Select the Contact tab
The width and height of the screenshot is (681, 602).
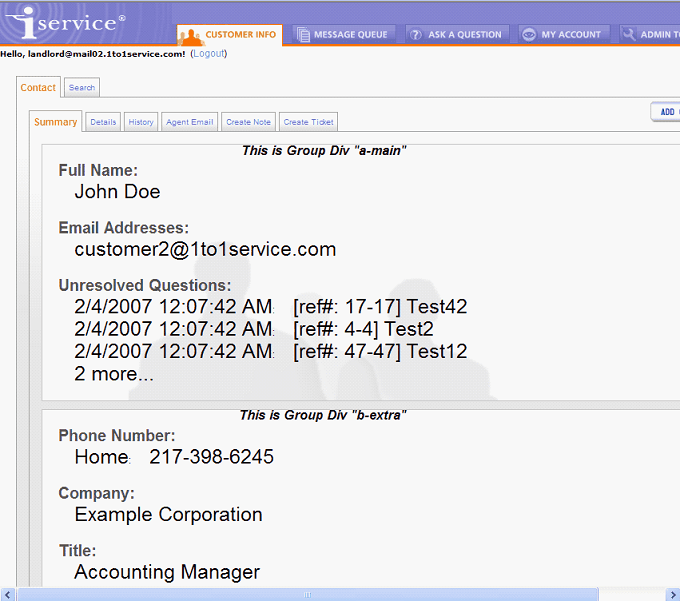click(38, 87)
